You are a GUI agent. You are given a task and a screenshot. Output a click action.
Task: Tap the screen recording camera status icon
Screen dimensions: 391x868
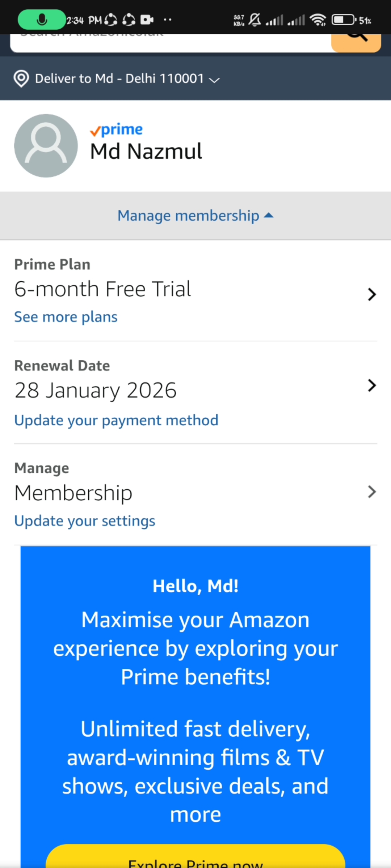[147, 20]
